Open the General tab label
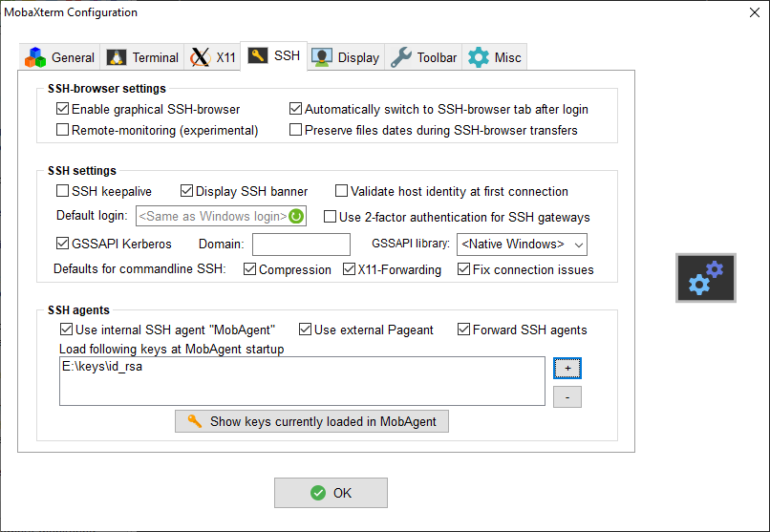 click(x=73, y=57)
